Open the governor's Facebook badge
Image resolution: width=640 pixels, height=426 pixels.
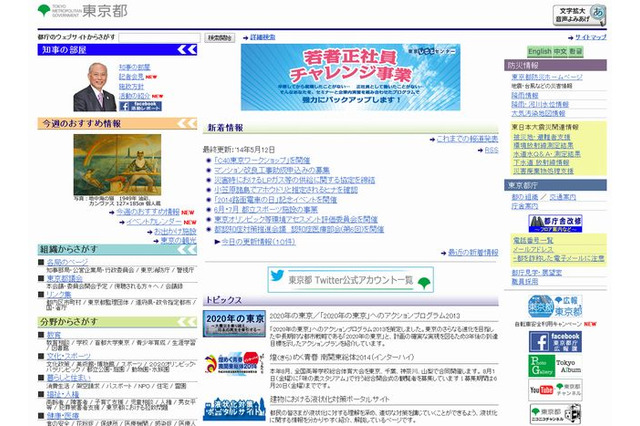(x=140, y=106)
